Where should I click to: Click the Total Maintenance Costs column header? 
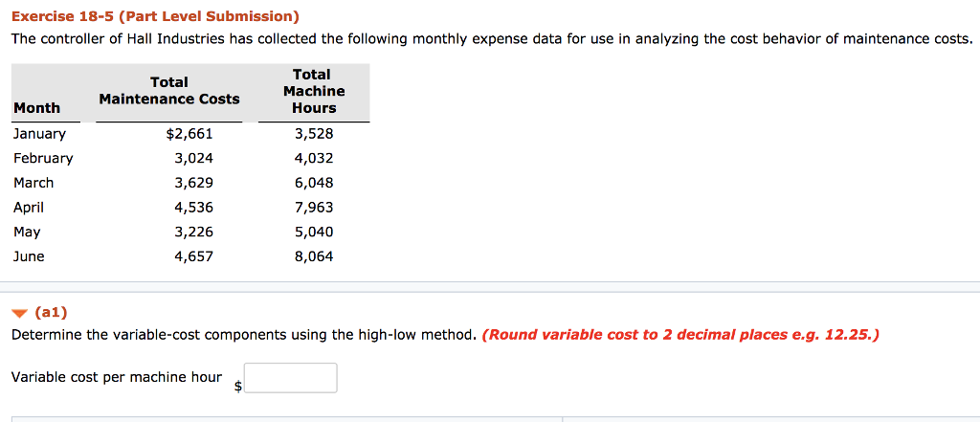tap(169, 91)
